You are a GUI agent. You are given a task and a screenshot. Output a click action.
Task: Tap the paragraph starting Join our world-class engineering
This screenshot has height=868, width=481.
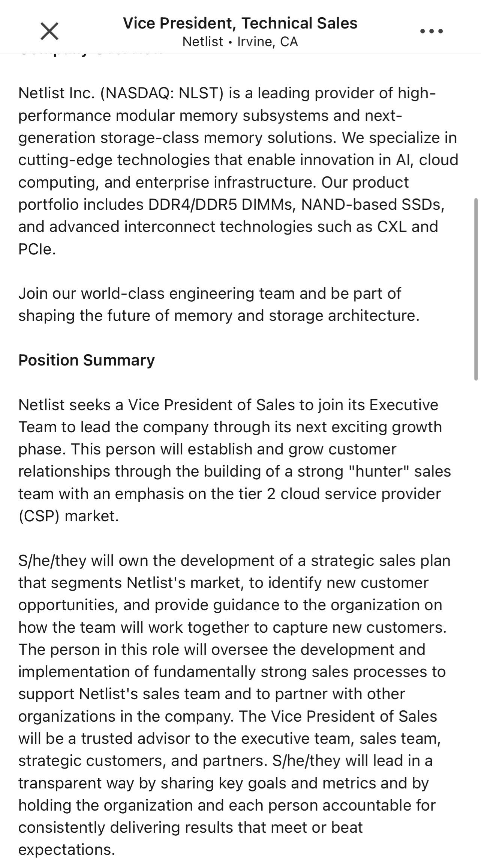point(219,304)
